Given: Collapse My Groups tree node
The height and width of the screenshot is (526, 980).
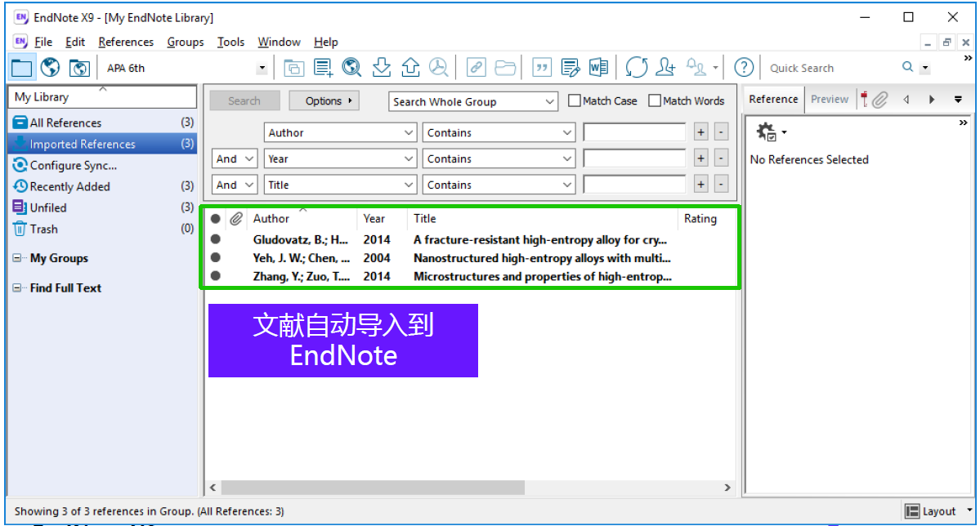Looking at the screenshot, I should point(17,258).
